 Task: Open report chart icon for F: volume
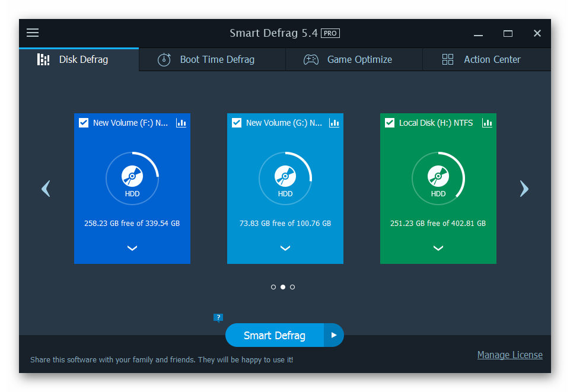[181, 123]
